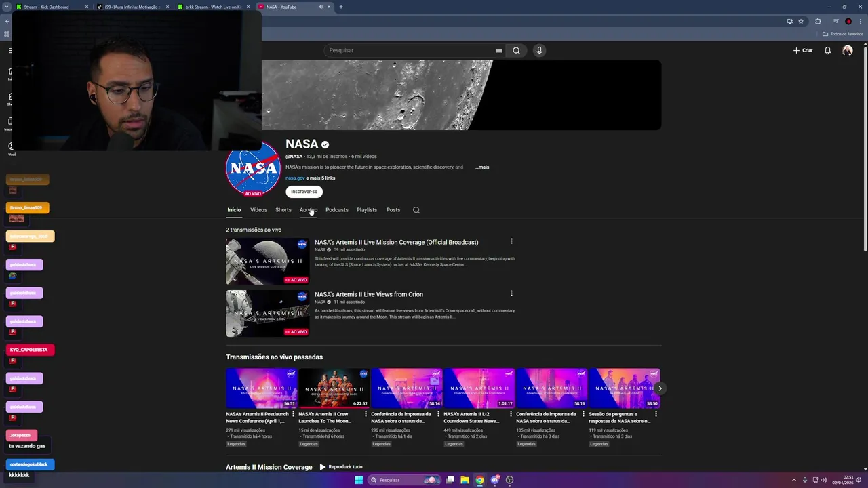Click the volume icon in system tray
Viewport: 868px width, 488px height.
824,480
